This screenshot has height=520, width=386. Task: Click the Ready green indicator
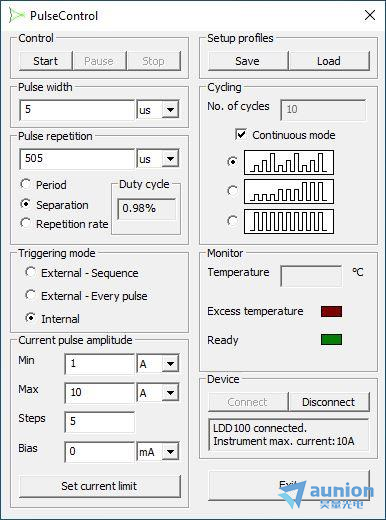[331, 340]
